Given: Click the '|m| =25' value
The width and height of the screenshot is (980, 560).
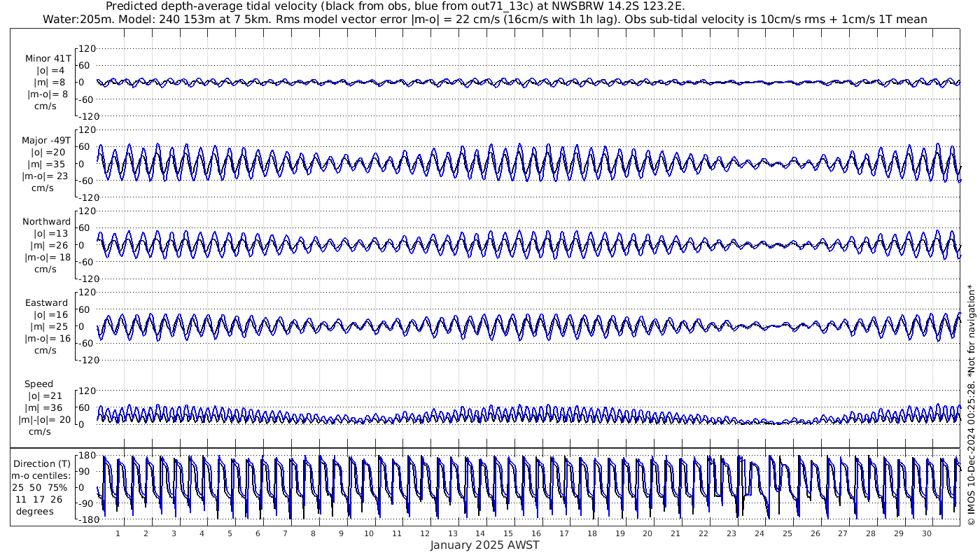Looking at the screenshot, I should 48,327.
